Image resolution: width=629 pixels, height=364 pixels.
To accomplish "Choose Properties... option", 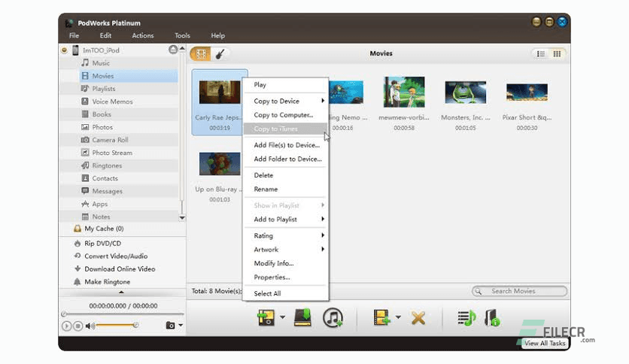I will [x=286, y=278].
